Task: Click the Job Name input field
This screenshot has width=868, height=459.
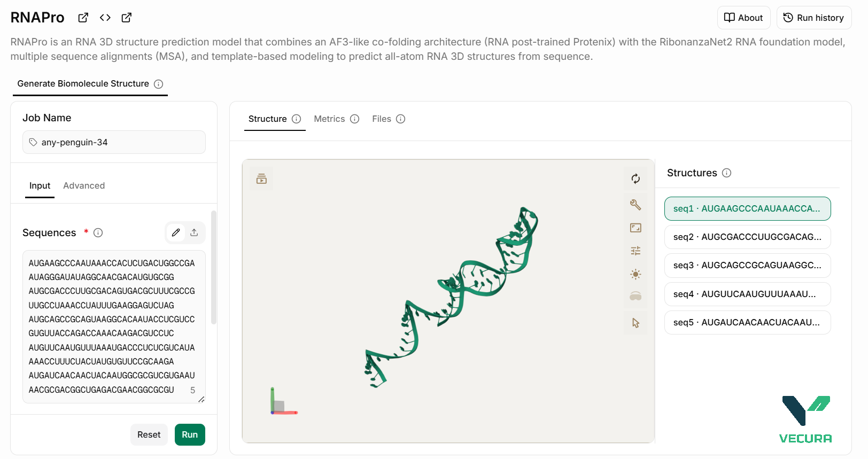Action: click(x=114, y=142)
